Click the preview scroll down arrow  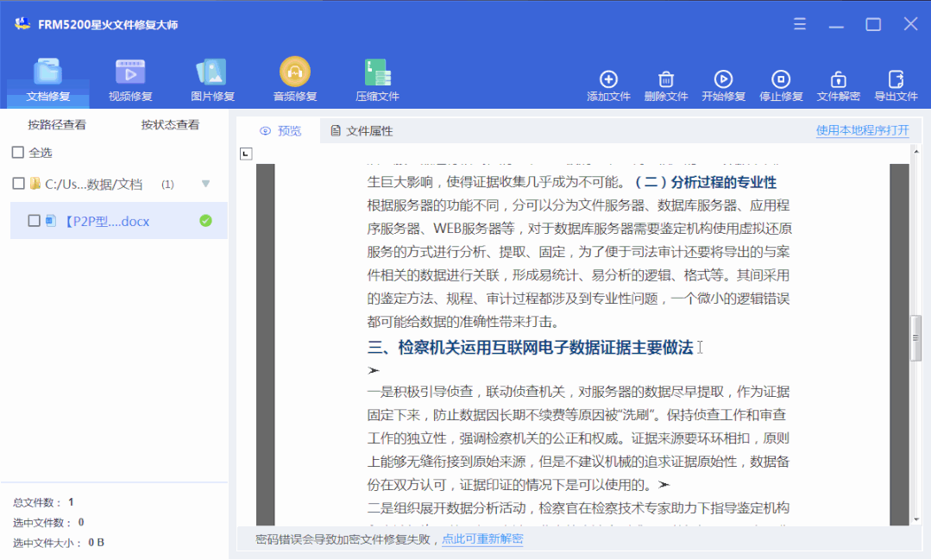pos(916,519)
